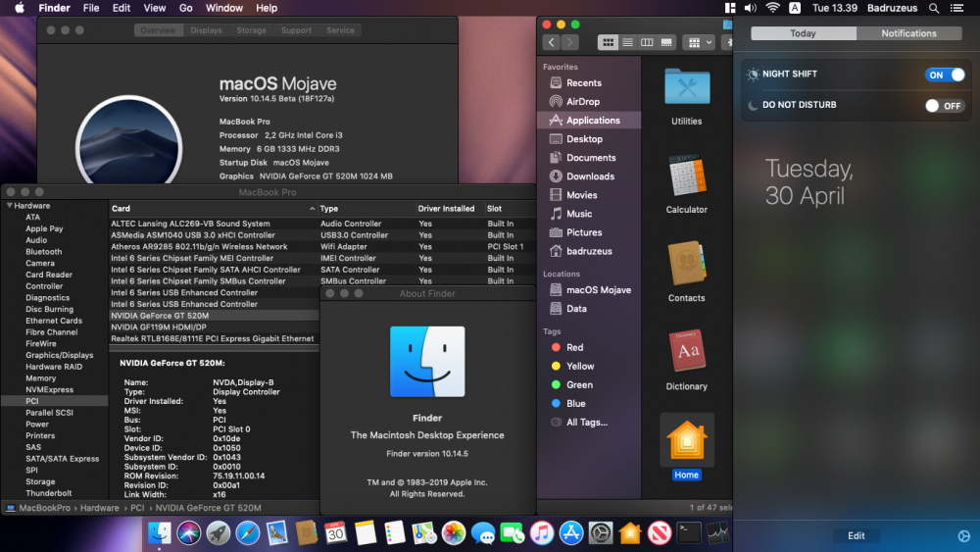
Task: Open Photos app in Dock
Action: (x=453, y=532)
